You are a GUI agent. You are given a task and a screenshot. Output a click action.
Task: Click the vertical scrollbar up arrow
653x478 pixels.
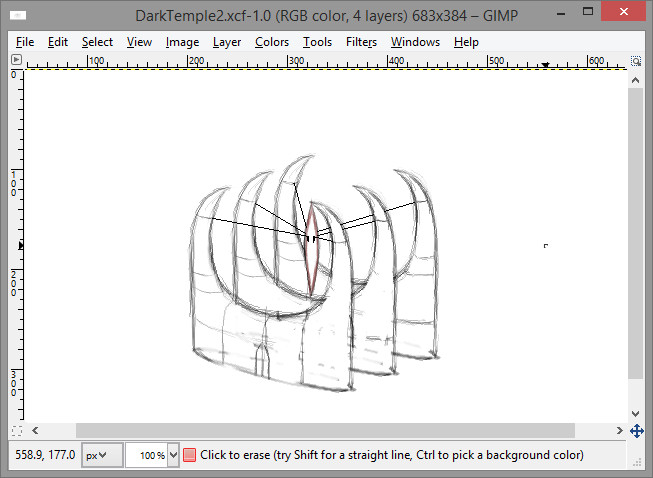[636, 80]
